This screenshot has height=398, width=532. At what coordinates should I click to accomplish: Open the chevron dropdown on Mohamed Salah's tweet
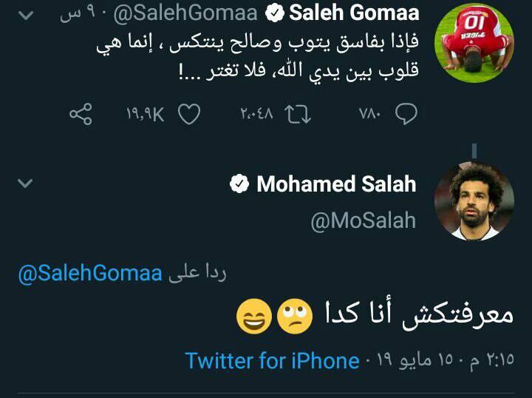coord(25,183)
